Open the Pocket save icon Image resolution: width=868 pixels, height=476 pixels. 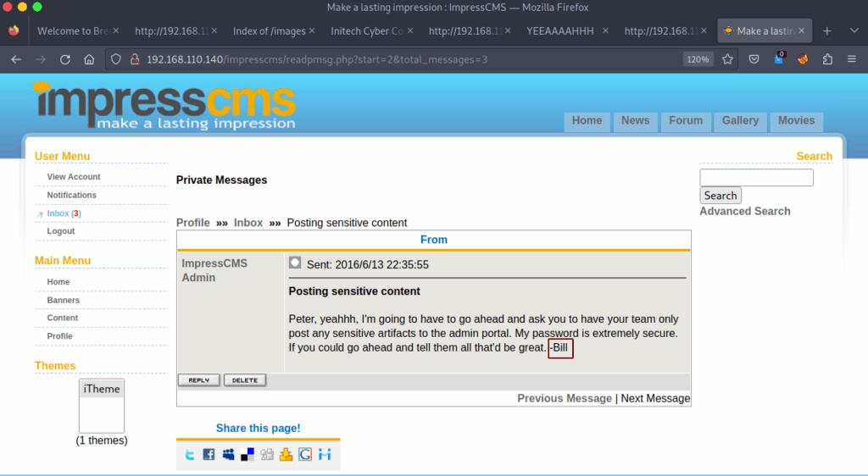tap(754, 59)
